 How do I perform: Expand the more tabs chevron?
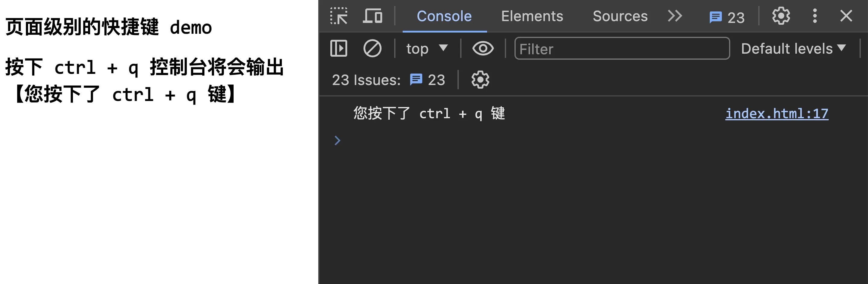coord(675,16)
